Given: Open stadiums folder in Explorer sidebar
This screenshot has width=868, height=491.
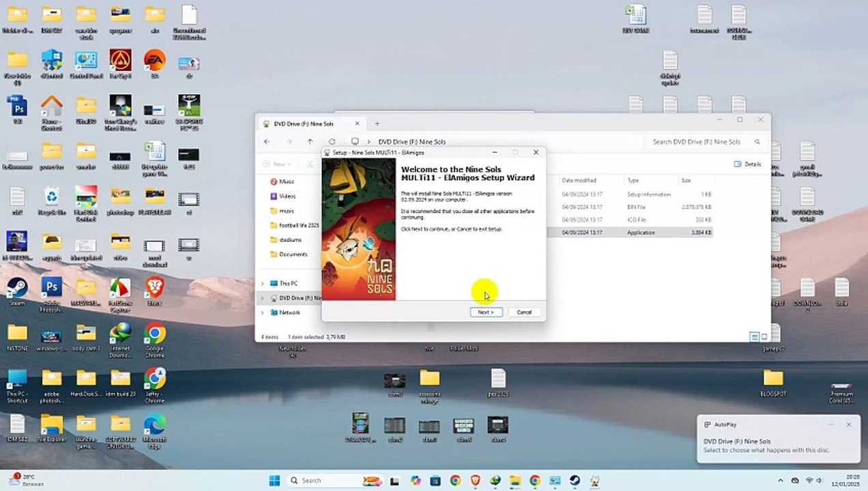Looking at the screenshot, I should click(x=290, y=240).
